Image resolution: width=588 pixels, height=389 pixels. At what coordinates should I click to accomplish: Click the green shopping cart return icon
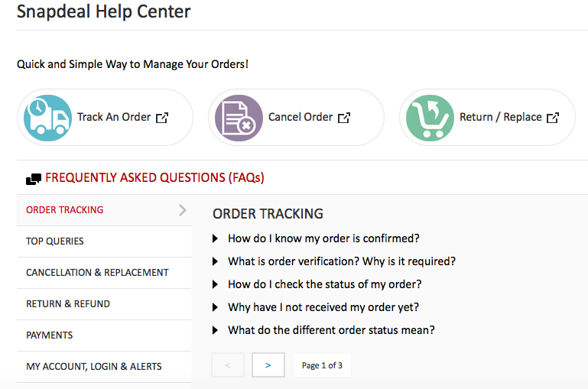[430, 118]
